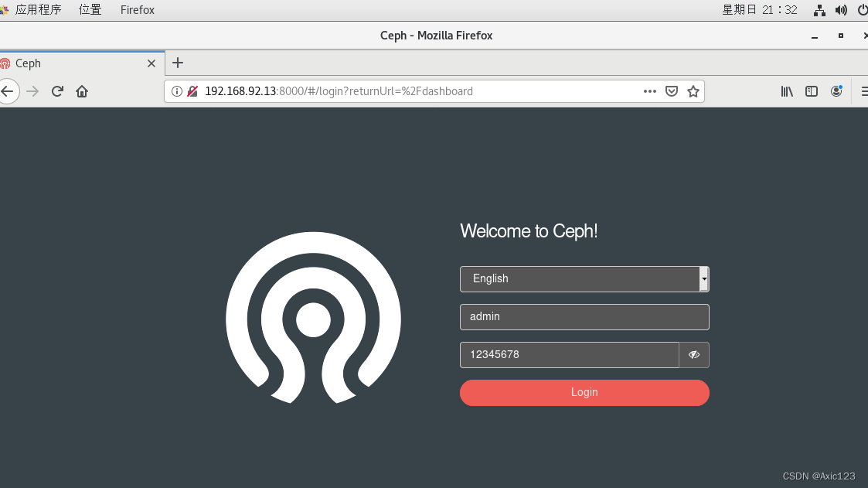The width and height of the screenshot is (868, 488).
Task: Show site information icon in address bar
Action: (176, 91)
